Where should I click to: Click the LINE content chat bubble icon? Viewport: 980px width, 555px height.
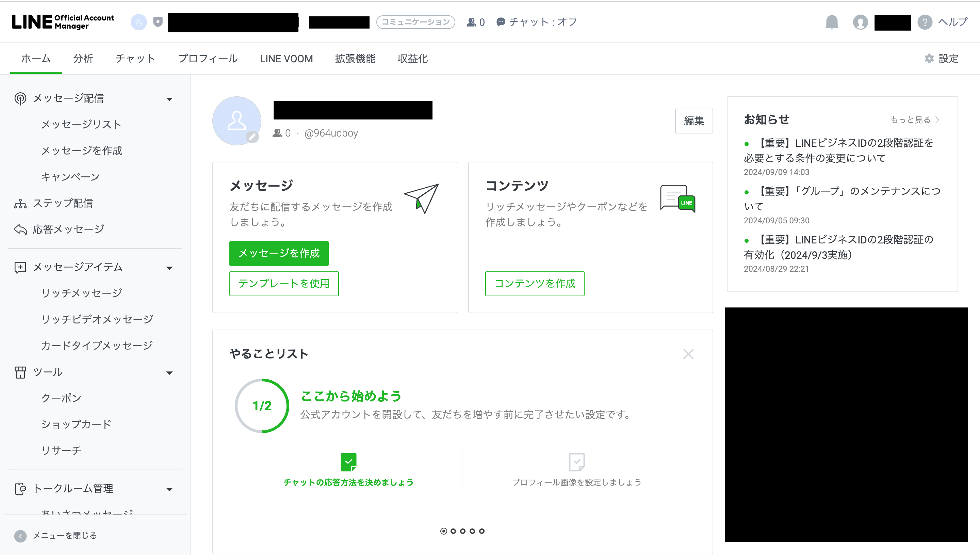coord(677,198)
